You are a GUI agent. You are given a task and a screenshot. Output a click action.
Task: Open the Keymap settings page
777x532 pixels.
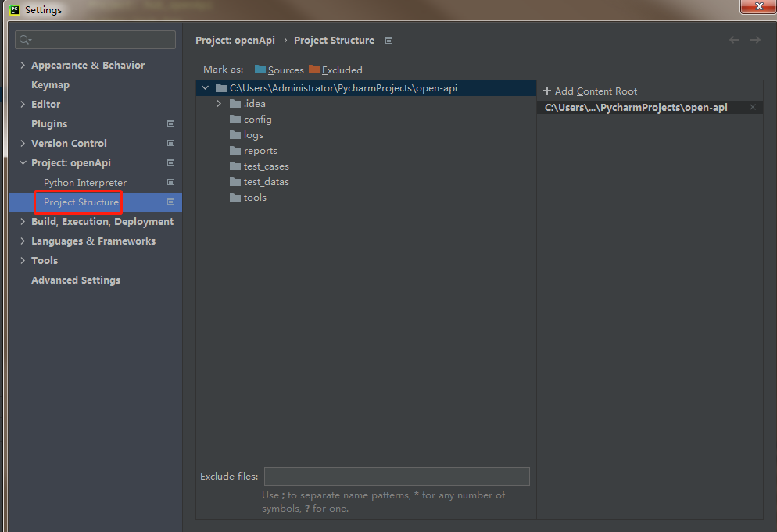pyautogui.click(x=50, y=84)
